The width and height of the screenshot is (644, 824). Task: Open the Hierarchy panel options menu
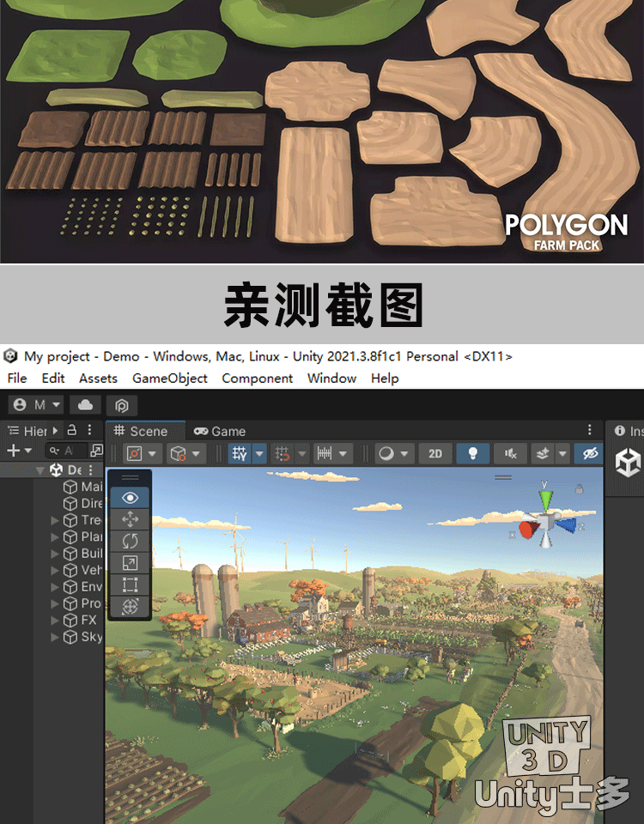(x=90, y=430)
